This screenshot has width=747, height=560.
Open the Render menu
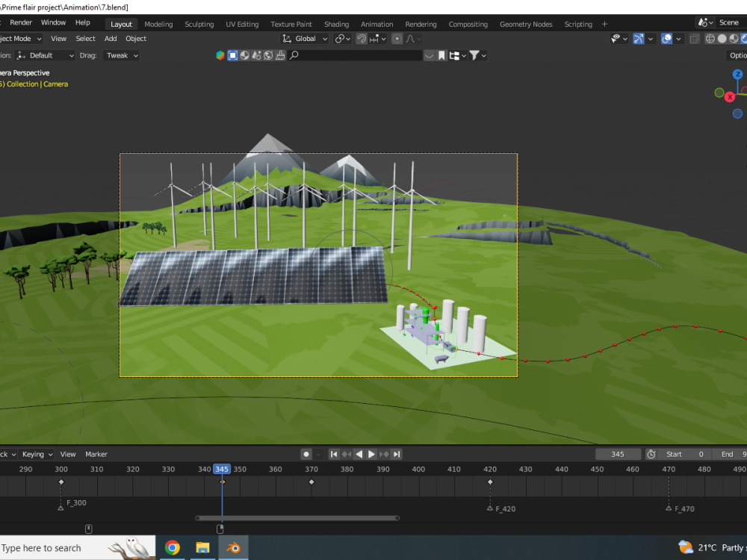(21, 22)
